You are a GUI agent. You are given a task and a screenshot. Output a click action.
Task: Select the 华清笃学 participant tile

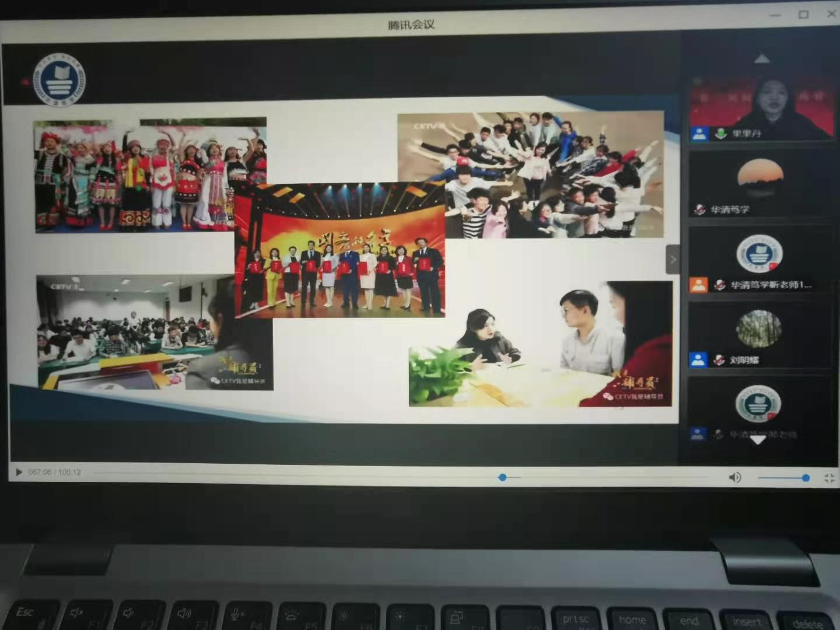[x=760, y=187]
